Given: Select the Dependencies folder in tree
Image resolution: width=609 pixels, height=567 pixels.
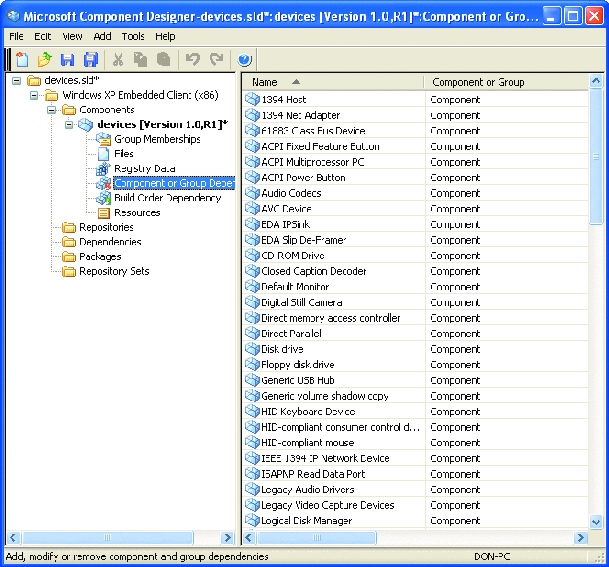Looking at the screenshot, I should tap(110, 242).
